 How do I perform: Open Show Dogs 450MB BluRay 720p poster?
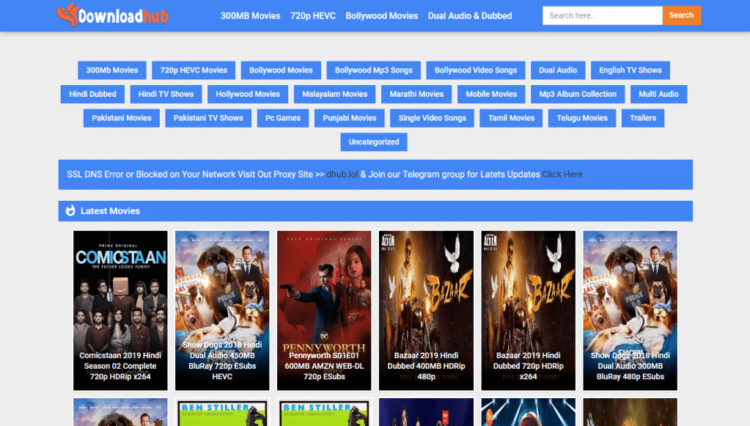coord(222,310)
